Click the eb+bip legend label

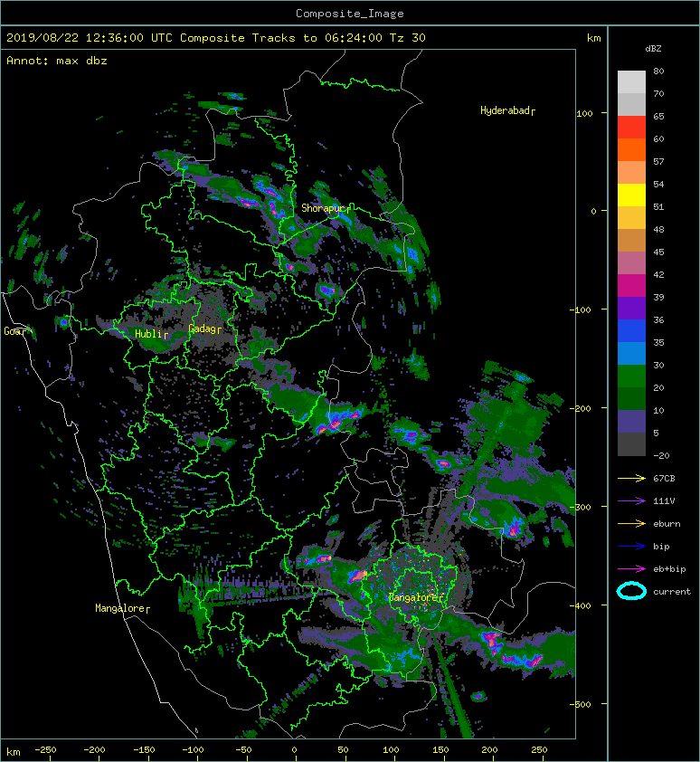point(669,569)
